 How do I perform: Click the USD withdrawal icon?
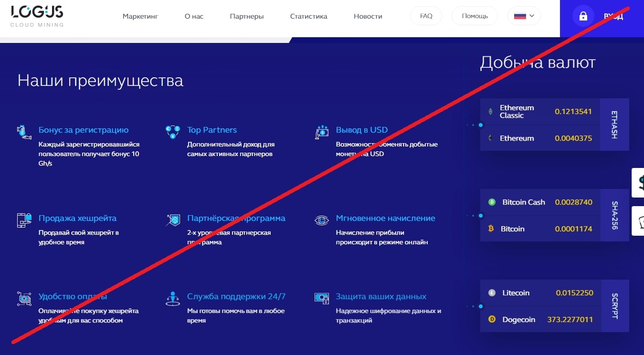click(322, 132)
